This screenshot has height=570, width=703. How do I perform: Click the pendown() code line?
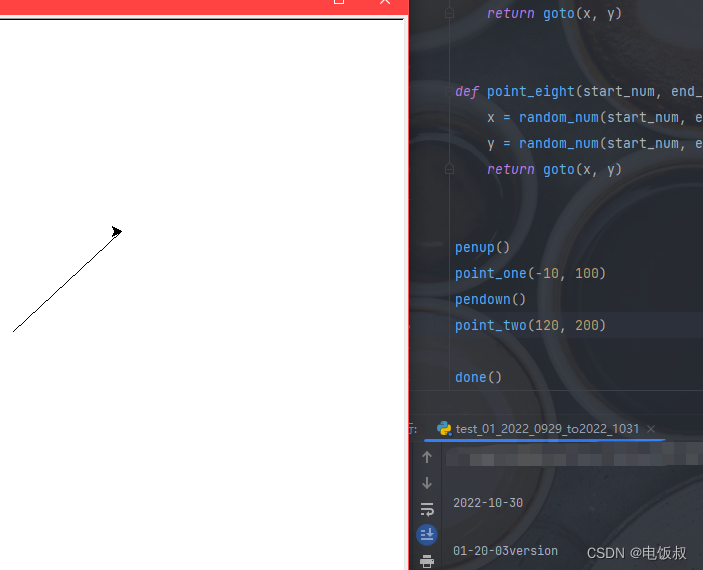pos(490,300)
